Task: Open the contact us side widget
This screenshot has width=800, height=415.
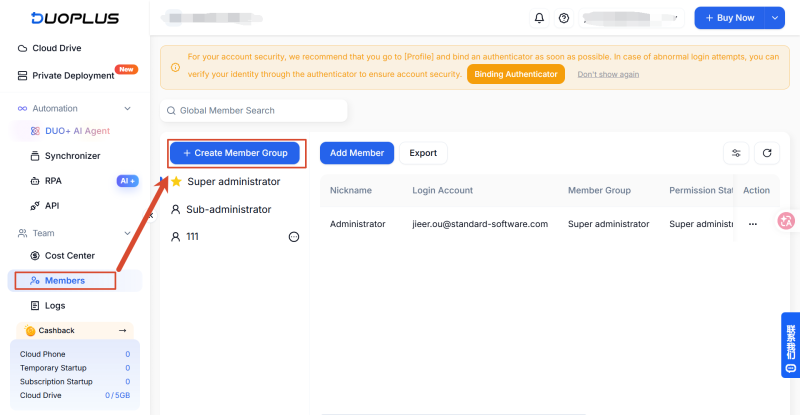Action: (790, 345)
